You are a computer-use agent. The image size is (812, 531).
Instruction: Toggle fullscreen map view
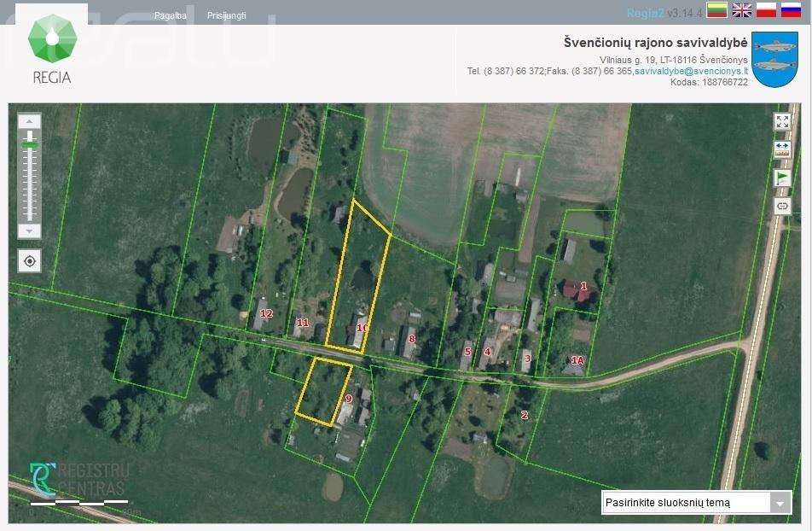(x=782, y=121)
